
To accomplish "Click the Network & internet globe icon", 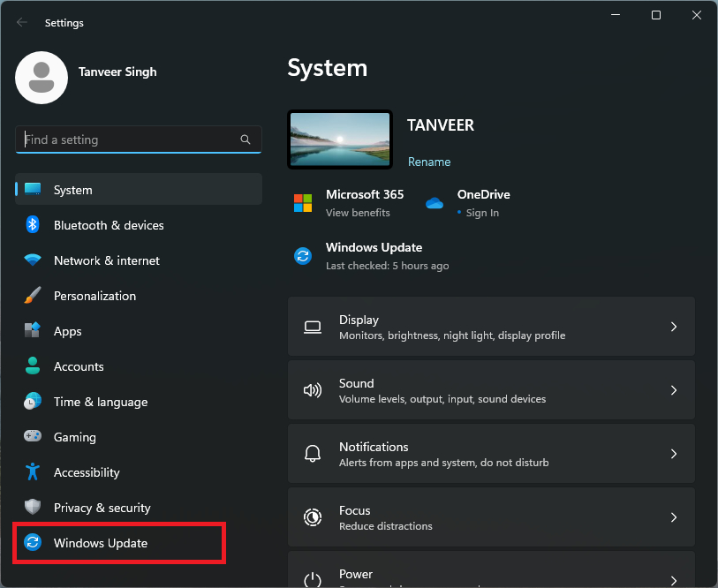I will click(33, 260).
